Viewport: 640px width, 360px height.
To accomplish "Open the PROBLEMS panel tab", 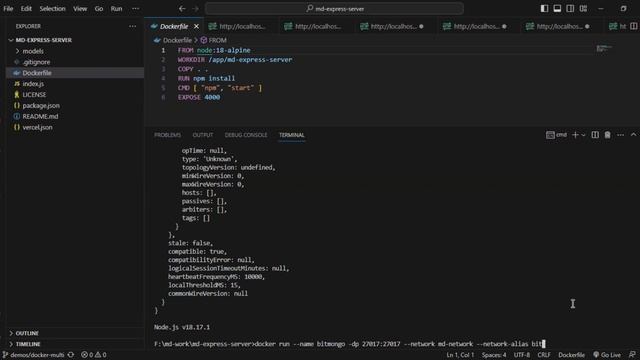I will tap(167, 135).
